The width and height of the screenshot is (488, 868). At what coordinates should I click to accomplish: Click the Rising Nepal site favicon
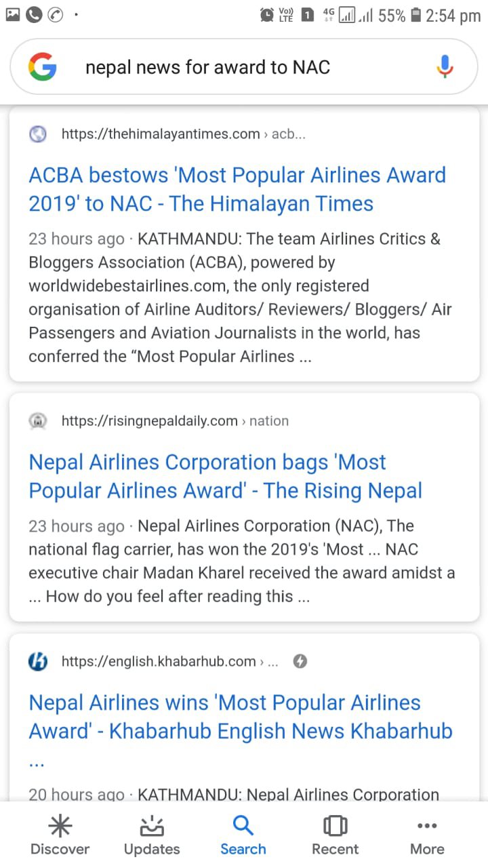pos(38,421)
